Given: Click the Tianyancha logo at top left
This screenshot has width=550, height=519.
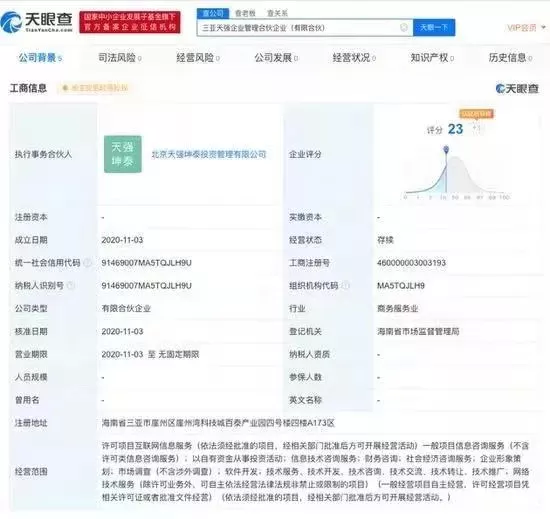Looking at the screenshot, I should (x=36, y=22).
